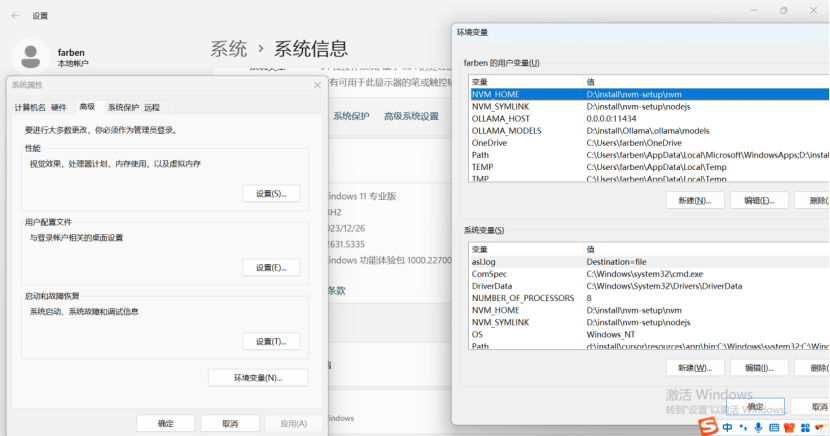Viewport: 830px width, 436px height.
Task: Go back using Settings back arrow
Action: tap(15, 16)
